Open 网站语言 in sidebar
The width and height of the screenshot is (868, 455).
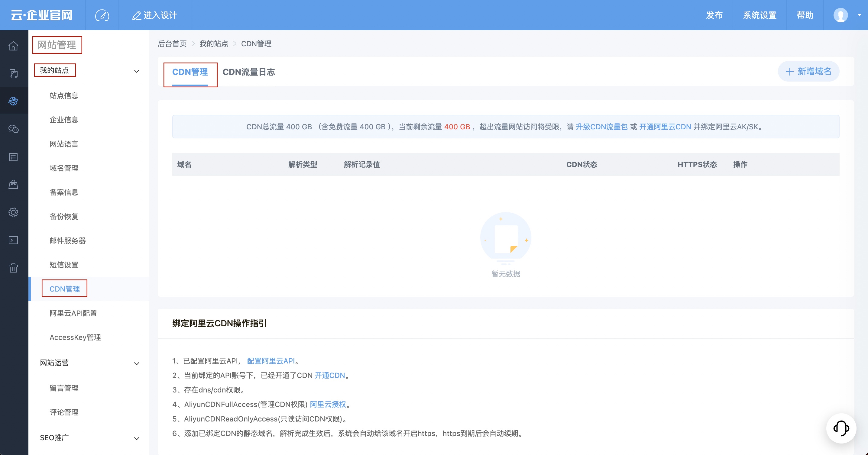point(64,144)
